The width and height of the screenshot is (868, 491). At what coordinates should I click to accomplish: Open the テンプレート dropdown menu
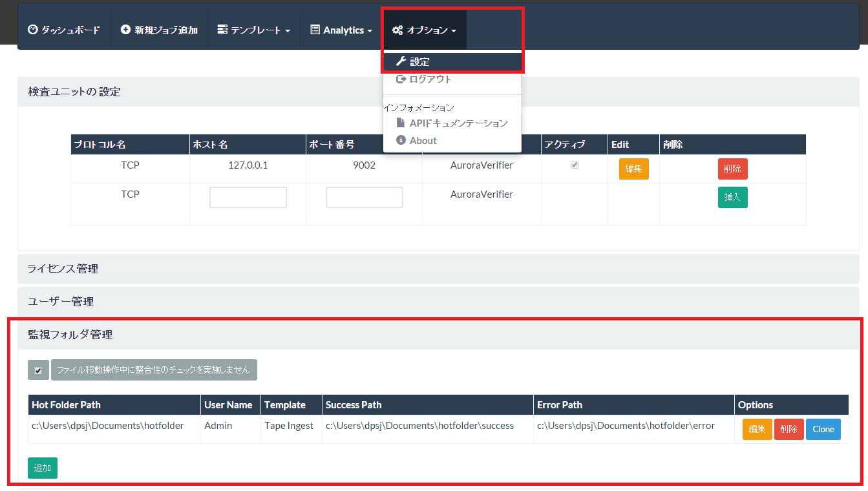pos(254,30)
